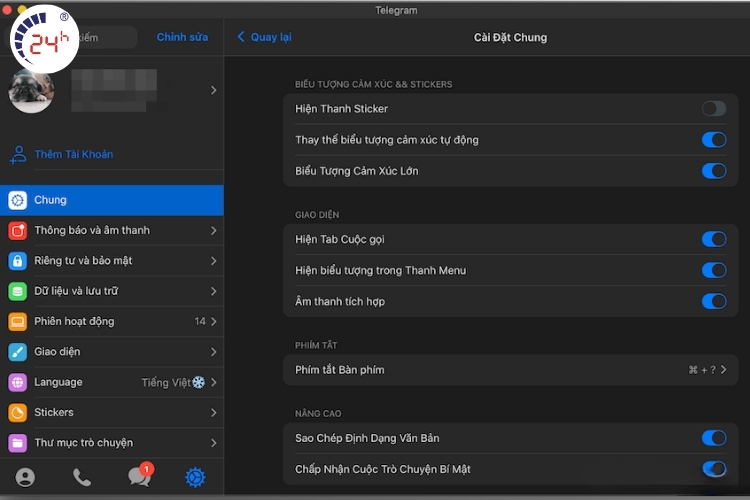Open the calls phone tab icon

click(82, 477)
